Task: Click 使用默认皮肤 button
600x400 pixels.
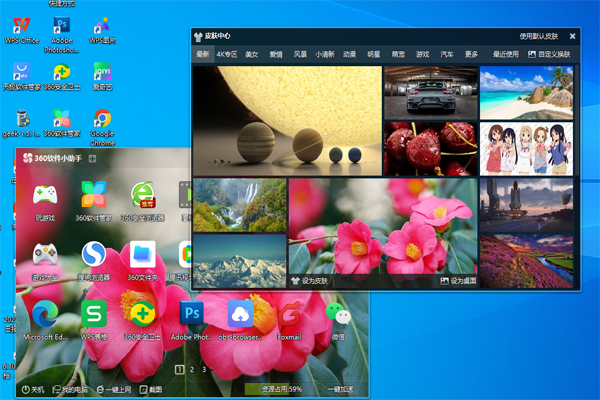Action: coord(539,36)
